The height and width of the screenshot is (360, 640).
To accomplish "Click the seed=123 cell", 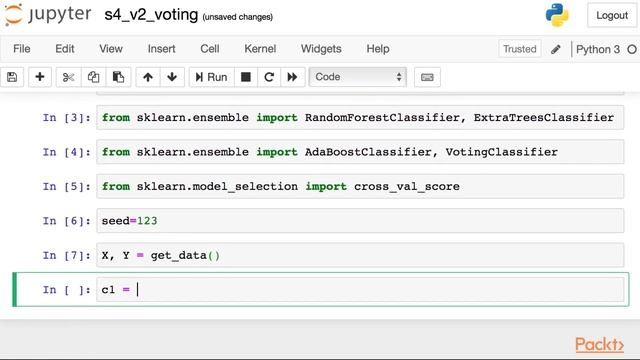I will pos(360,221).
